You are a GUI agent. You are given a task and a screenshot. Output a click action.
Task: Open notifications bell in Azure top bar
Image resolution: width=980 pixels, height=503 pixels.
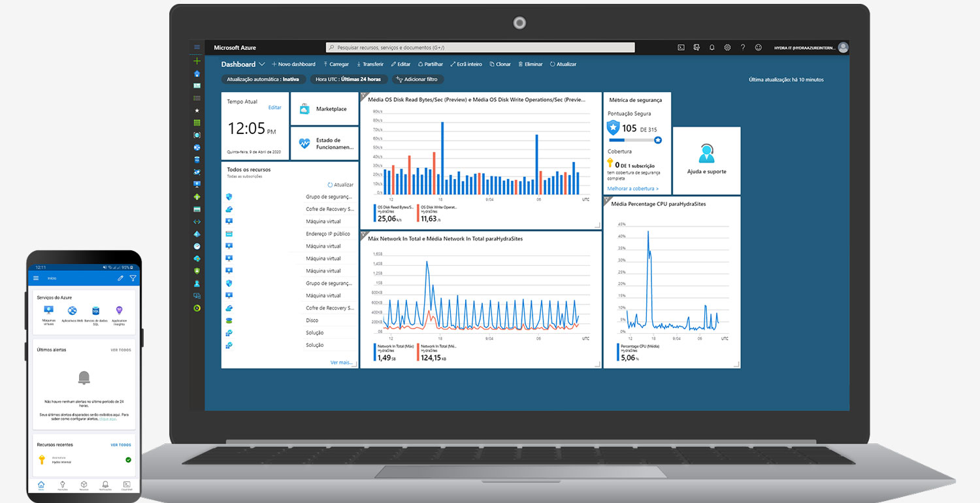coord(712,47)
